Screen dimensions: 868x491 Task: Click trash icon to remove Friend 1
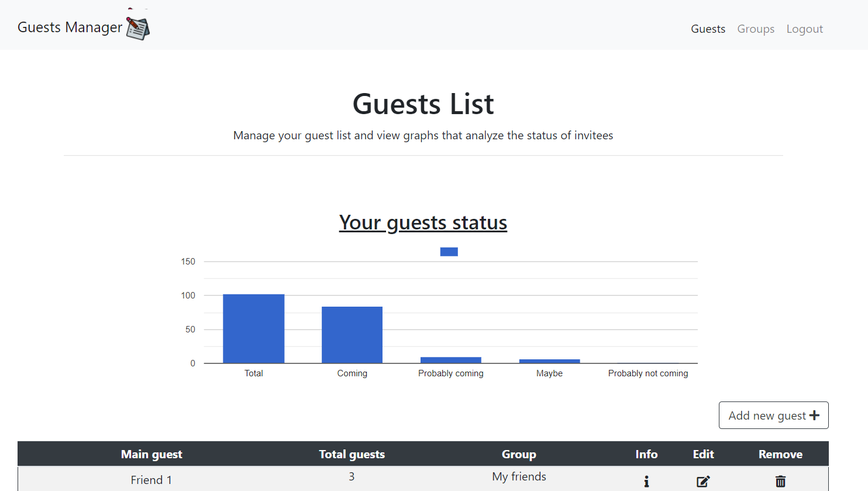[780, 481]
